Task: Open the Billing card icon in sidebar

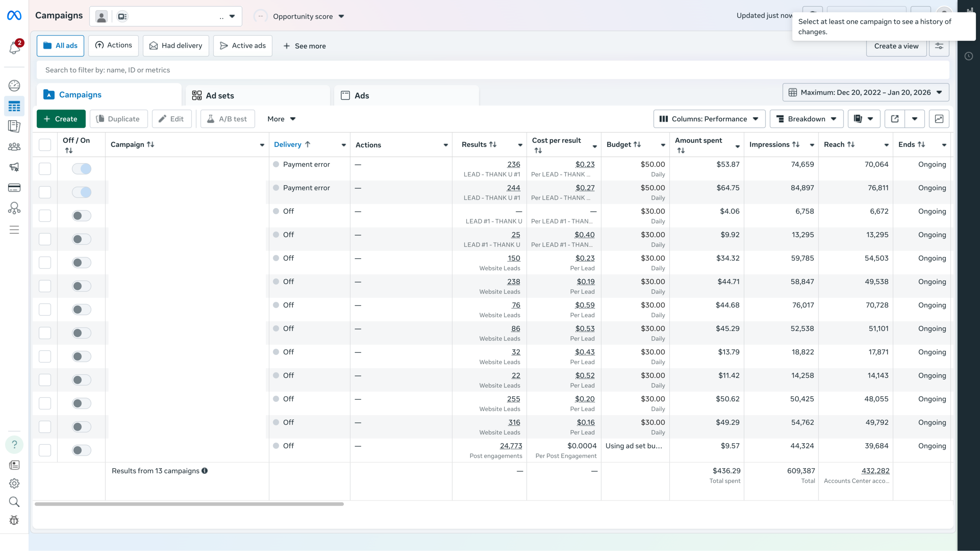Action: coord(14,187)
